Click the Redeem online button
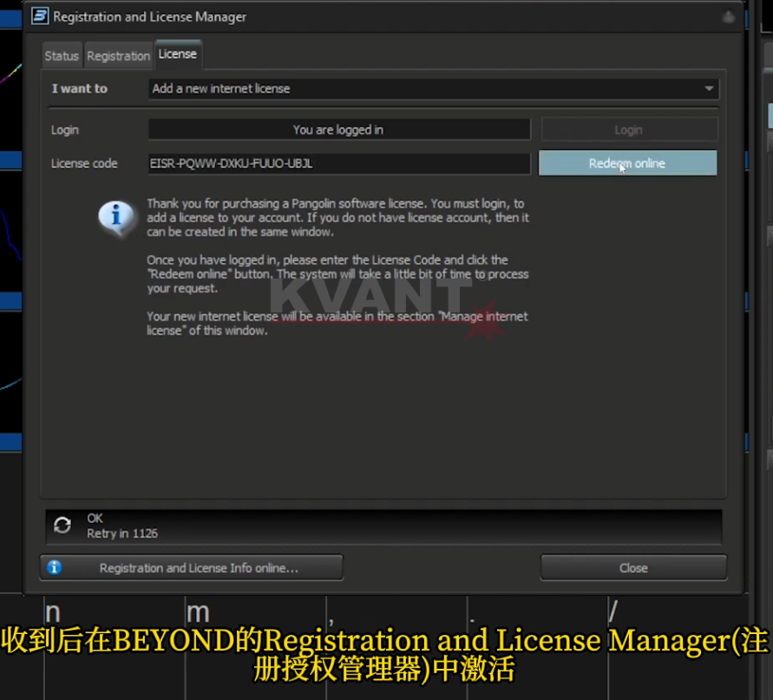The image size is (773, 700). point(627,163)
